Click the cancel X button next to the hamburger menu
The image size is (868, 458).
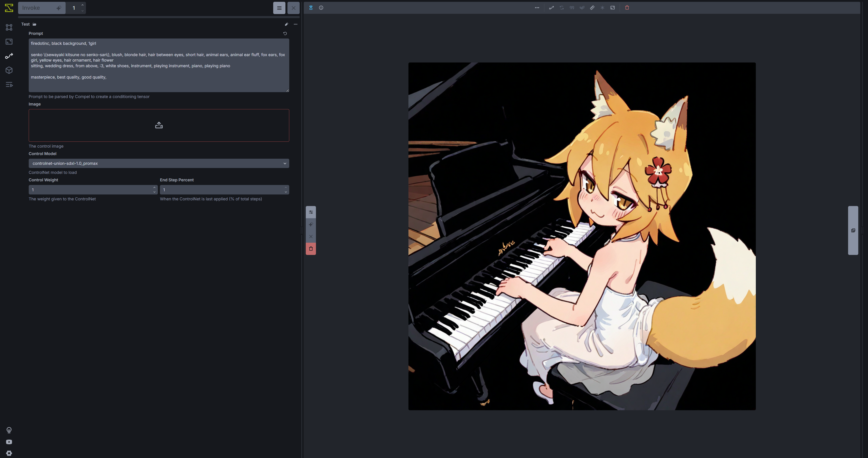[x=294, y=8]
